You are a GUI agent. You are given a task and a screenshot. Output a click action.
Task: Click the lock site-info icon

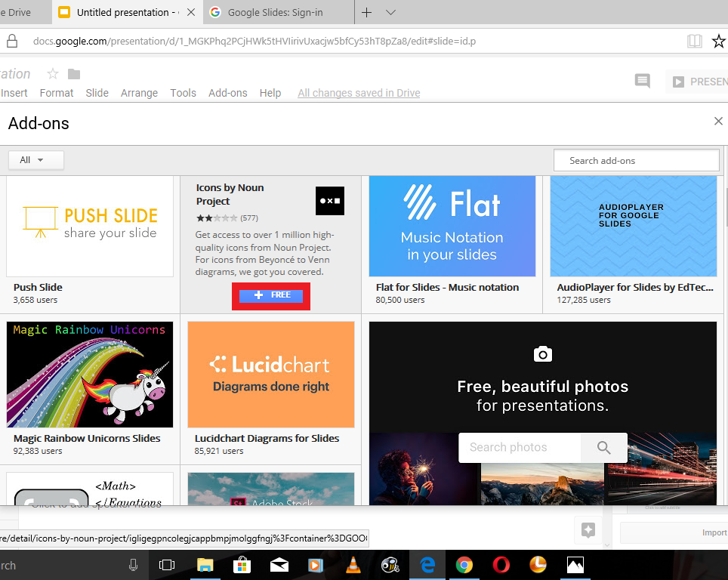12,42
